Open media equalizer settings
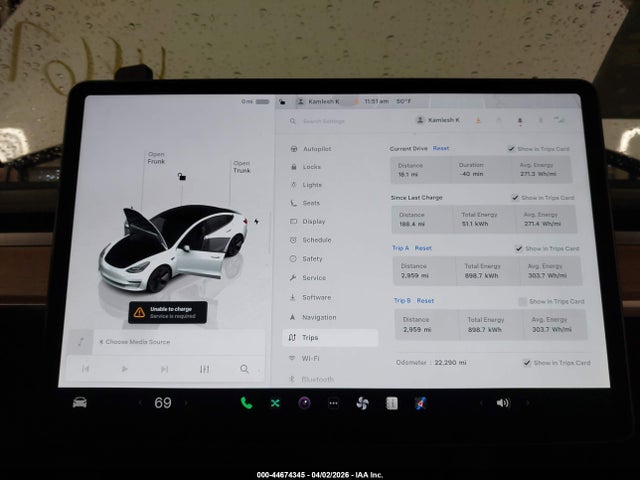The image size is (640, 480). (x=204, y=369)
